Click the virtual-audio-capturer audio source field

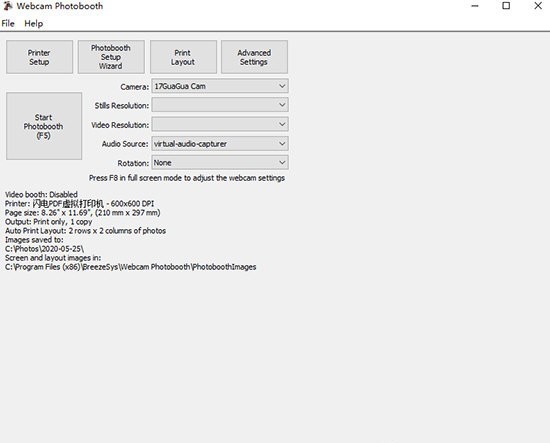tap(220, 143)
